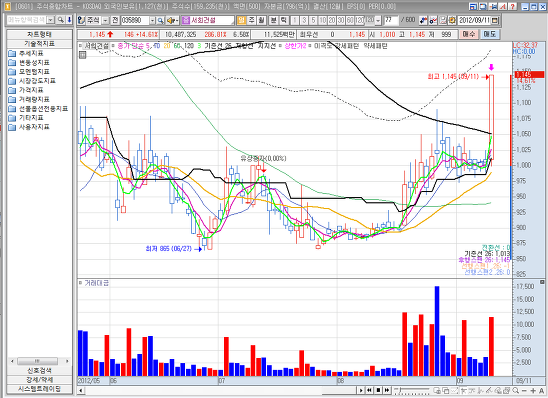
Task: Click the menu search magnifier icon
Action: point(60,20)
